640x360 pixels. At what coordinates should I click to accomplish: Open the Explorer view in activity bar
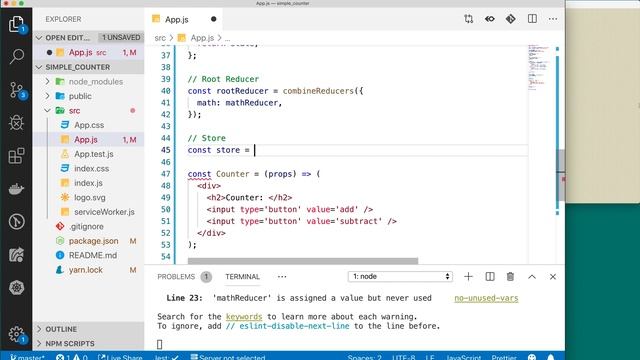point(16,24)
